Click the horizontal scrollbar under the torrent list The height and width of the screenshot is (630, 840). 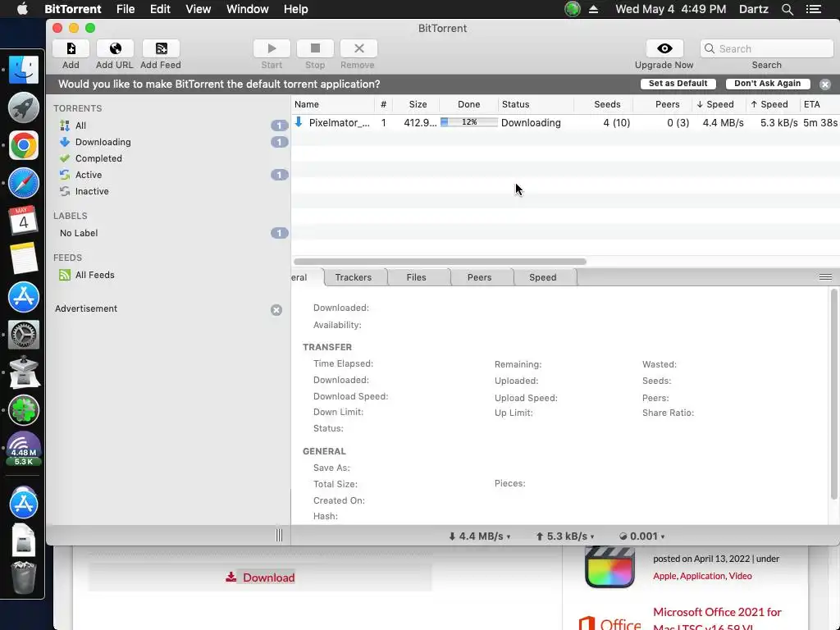pyautogui.click(x=440, y=262)
